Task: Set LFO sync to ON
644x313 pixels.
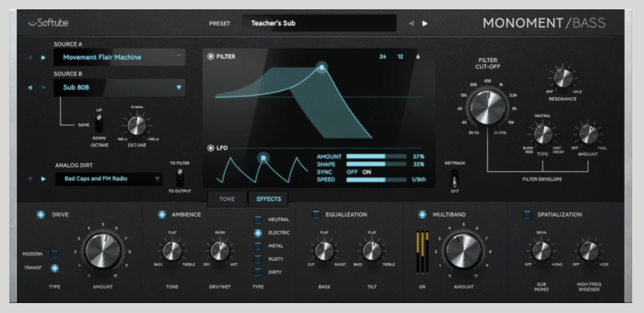Action: coord(367,172)
